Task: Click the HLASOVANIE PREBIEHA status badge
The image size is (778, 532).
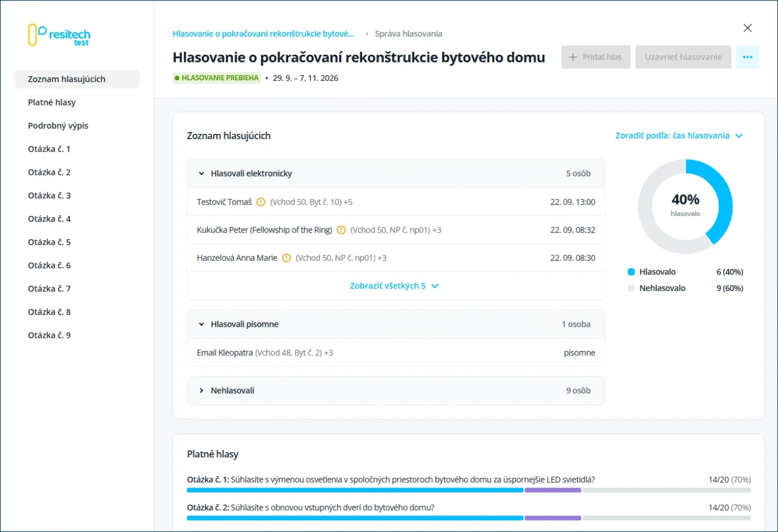Action: [x=216, y=78]
